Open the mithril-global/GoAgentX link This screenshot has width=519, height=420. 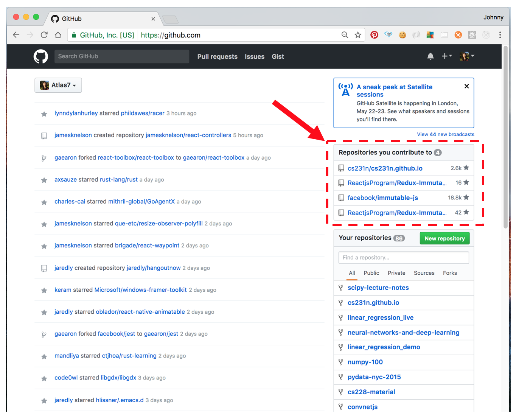point(141,201)
